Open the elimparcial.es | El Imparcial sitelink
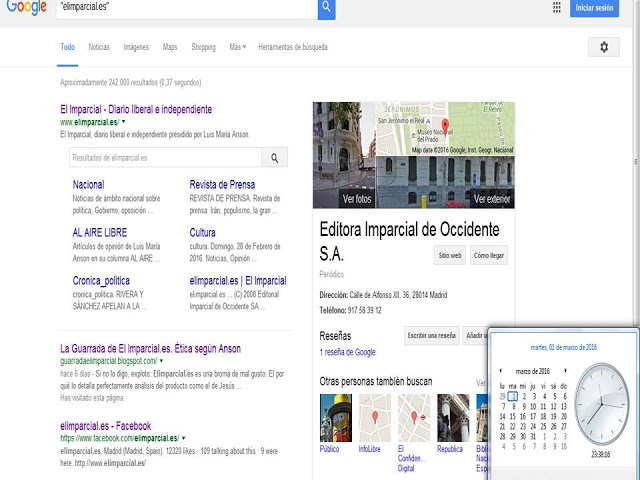The width and height of the screenshot is (640, 480). (238, 281)
